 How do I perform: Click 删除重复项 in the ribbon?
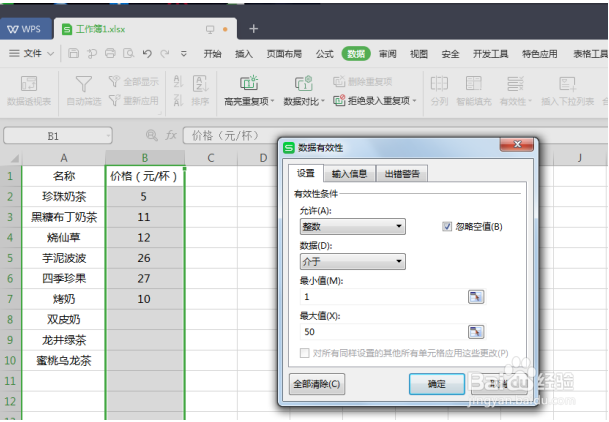coord(362,82)
